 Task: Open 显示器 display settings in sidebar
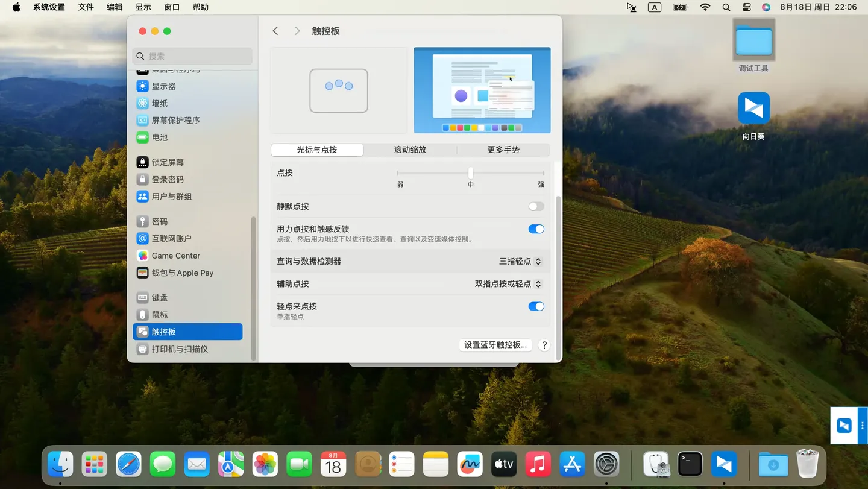click(x=163, y=86)
